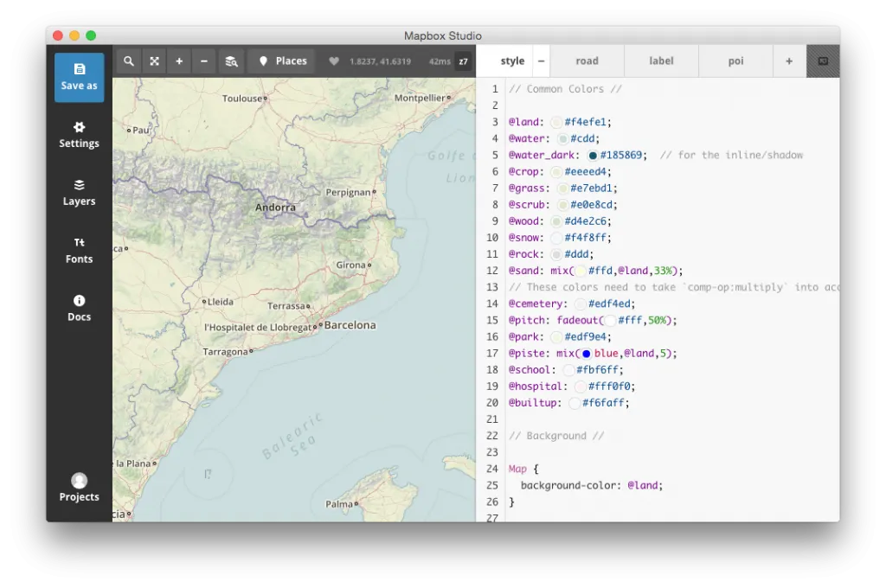Viewport: 886px width, 588px height.
Task: Open the Places bookmarks button
Action: 283,61
